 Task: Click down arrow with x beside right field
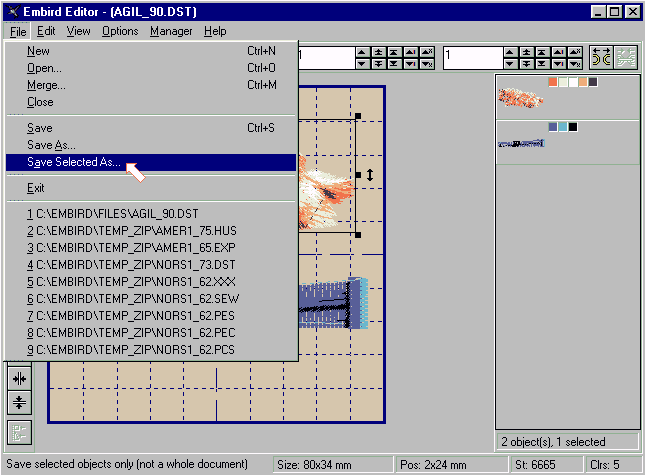[575, 63]
